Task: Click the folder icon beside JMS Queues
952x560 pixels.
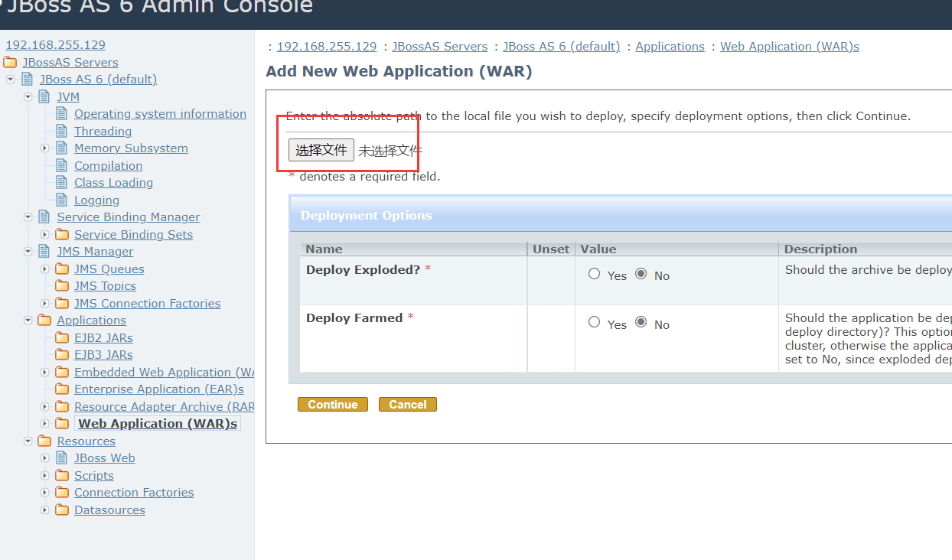Action: coord(62,269)
